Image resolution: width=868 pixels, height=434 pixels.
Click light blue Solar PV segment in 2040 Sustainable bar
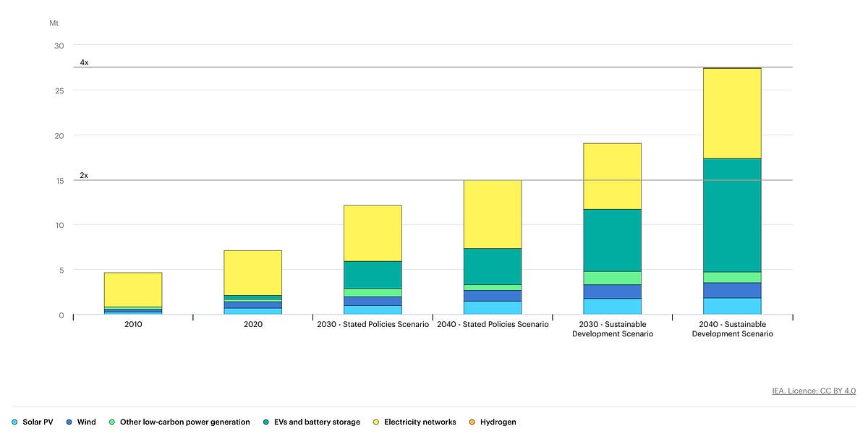[732, 306]
